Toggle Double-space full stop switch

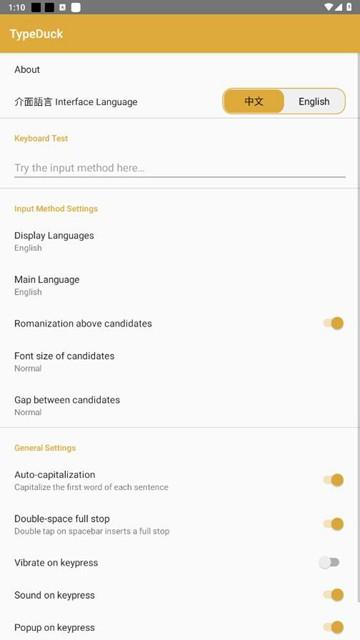click(333, 524)
